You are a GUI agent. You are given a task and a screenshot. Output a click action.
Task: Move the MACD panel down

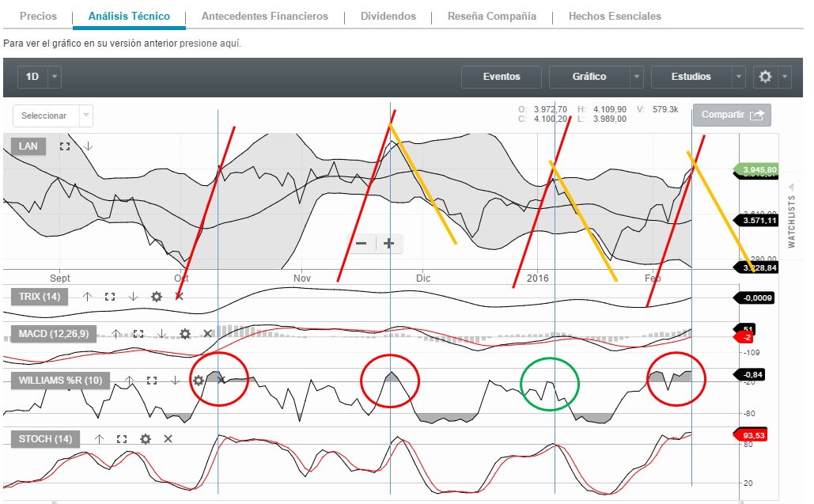(x=161, y=334)
